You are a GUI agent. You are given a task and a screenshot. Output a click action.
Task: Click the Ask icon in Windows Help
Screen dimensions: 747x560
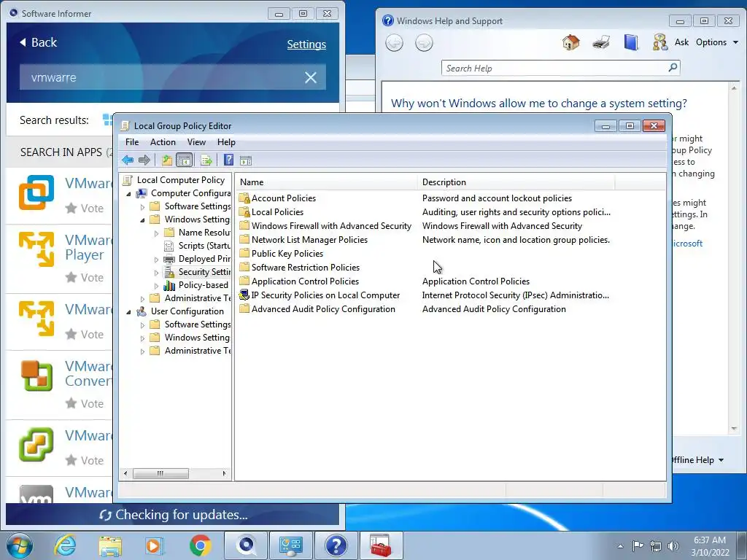coord(660,42)
